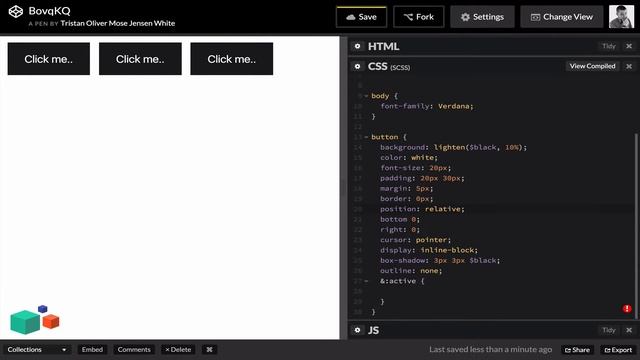Fork this pen

(x=418, y=17)
